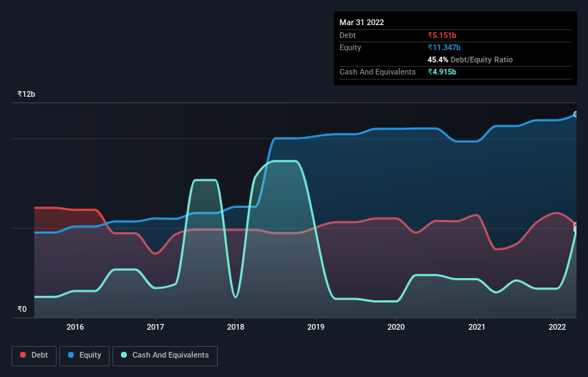Click the 2017 x-axis label
This screenshot has height=377, width=588.
coord(155,327)
